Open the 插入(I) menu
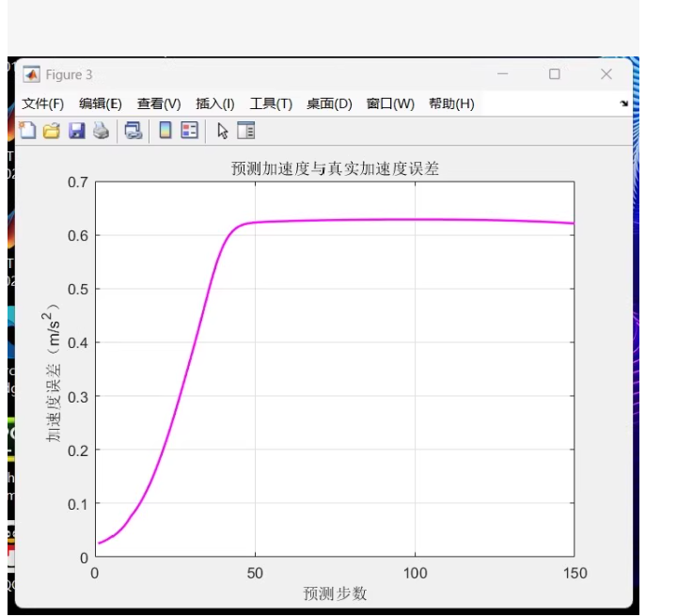Screen dimensions: 677x616 tap(215, 103)
